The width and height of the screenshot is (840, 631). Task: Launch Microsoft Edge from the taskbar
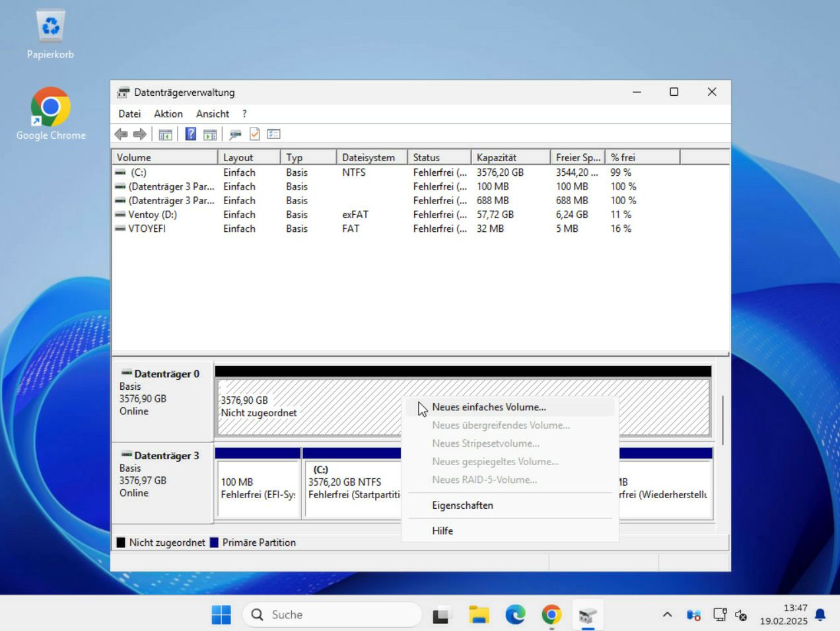point(515,614)
